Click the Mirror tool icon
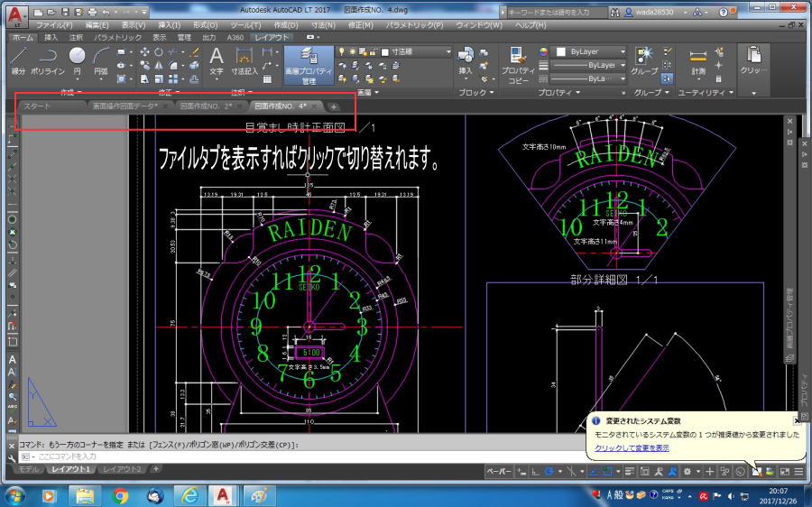This screenshot has height=507, width=812. pyautogui.click(x=159, y=65)
